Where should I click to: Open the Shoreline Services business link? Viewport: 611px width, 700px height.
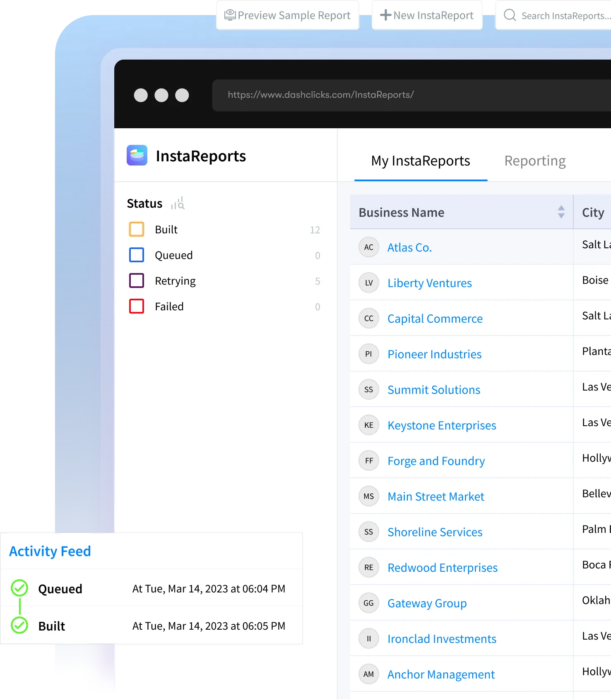coord(435,532)
